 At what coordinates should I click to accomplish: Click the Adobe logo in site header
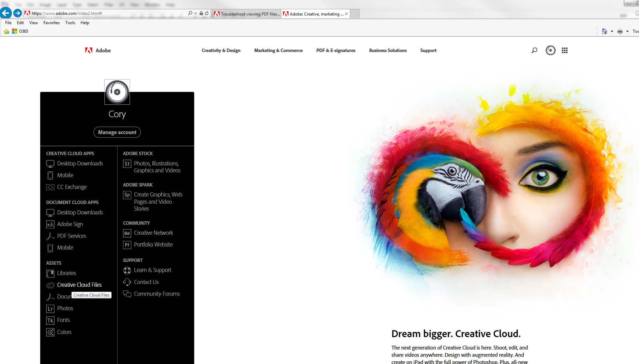(x=98, y=50)
